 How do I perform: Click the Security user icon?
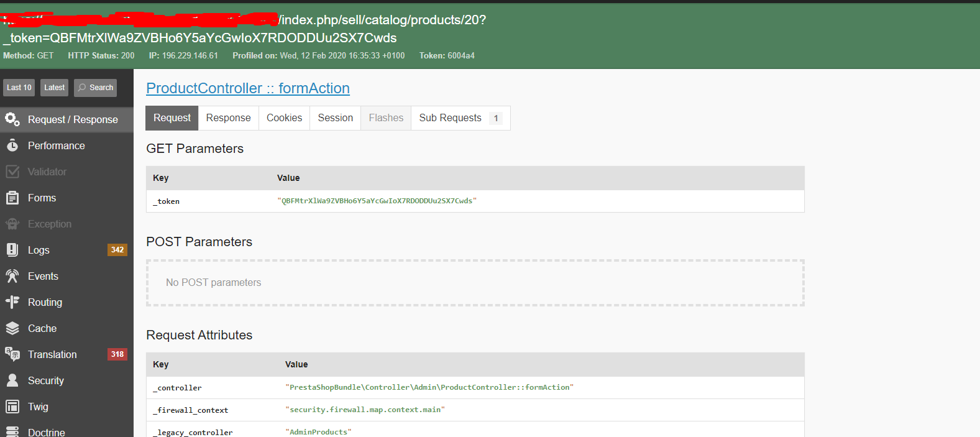tap(12, 380)
